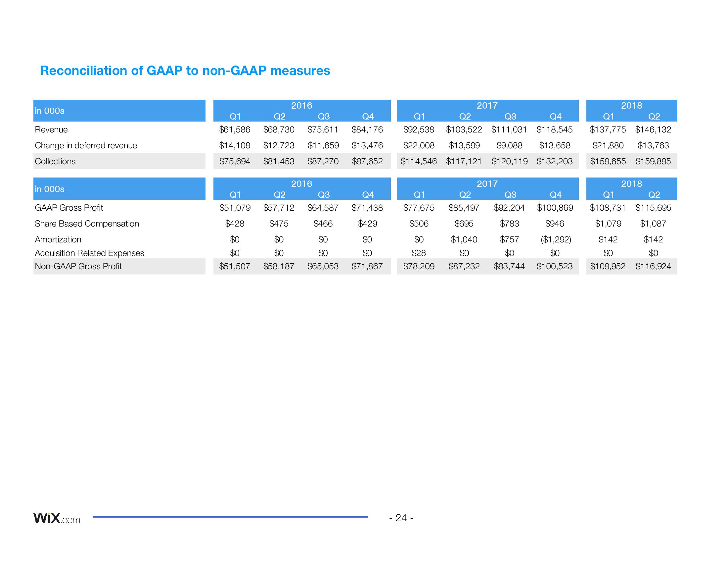Click GAAP gross profit $64,587
728x563 pixels.
coord(323,208)
